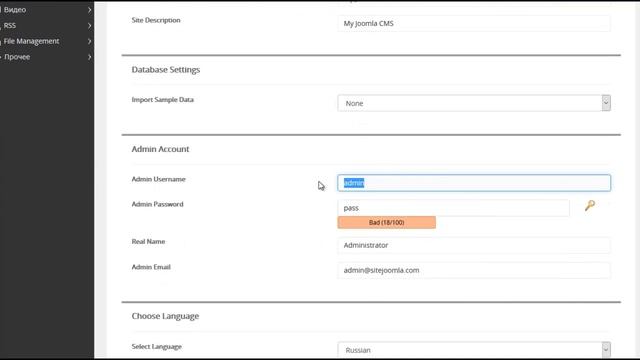Click the Select Language label
This screenshot has height=360, width=640.
coord(156,347)
